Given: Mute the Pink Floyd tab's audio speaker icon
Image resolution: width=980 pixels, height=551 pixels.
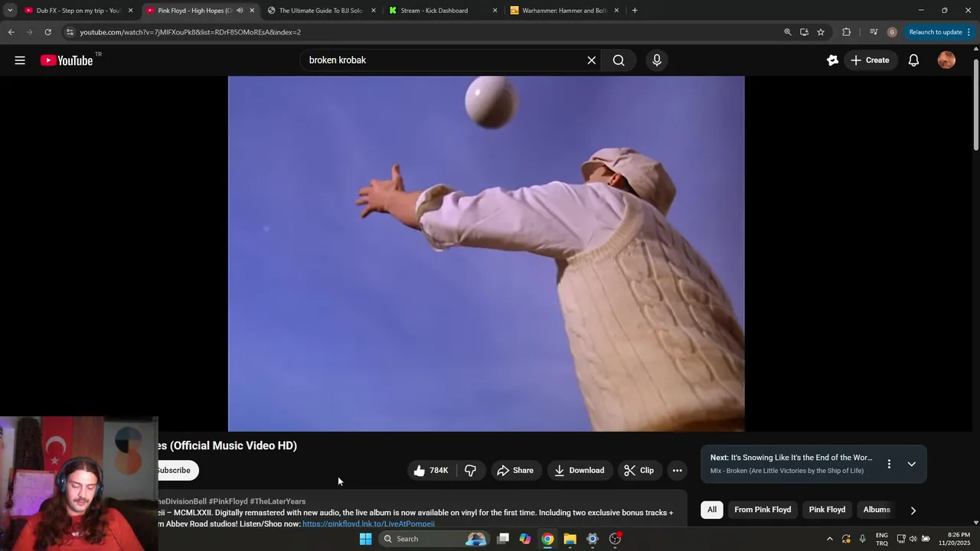Looking at the screenshot, I should [x=239, y=11].
